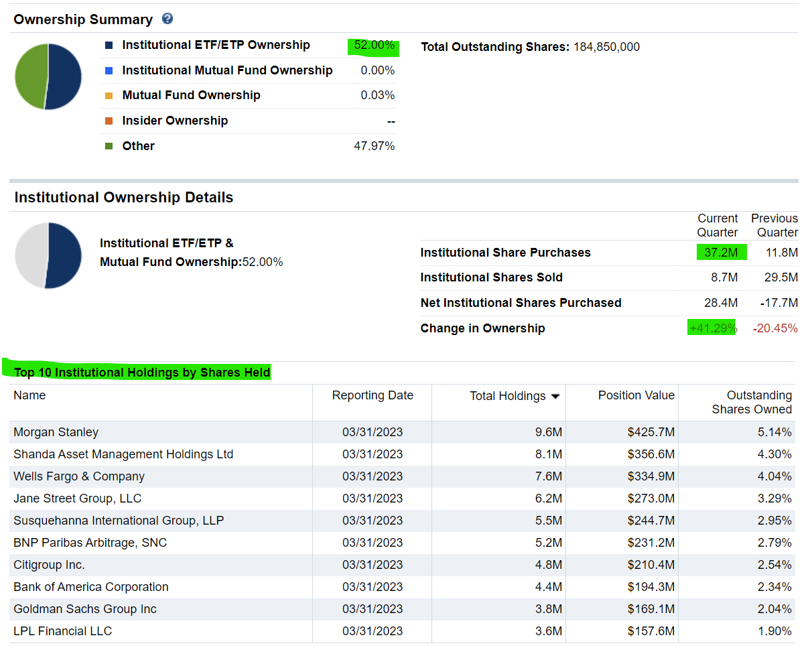Select Bank of America Corporation entry
Image resolution: width=812 pixels, height=662 pixels.
click(91, 587)
